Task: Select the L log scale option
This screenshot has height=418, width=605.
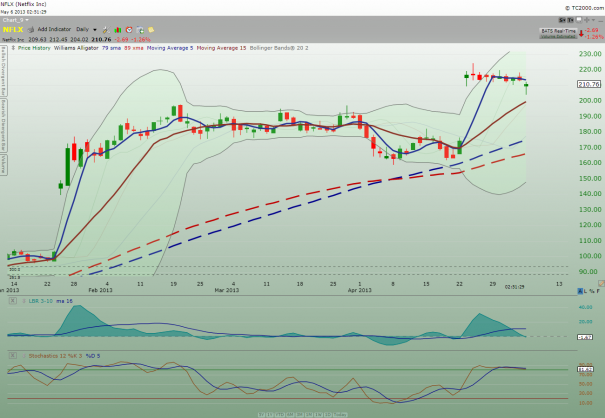Action: coord(586,291)
